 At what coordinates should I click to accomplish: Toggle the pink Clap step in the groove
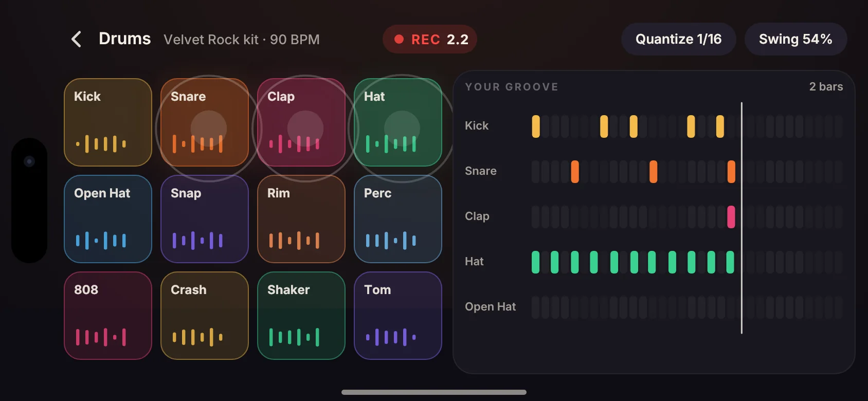click(731, 217)
